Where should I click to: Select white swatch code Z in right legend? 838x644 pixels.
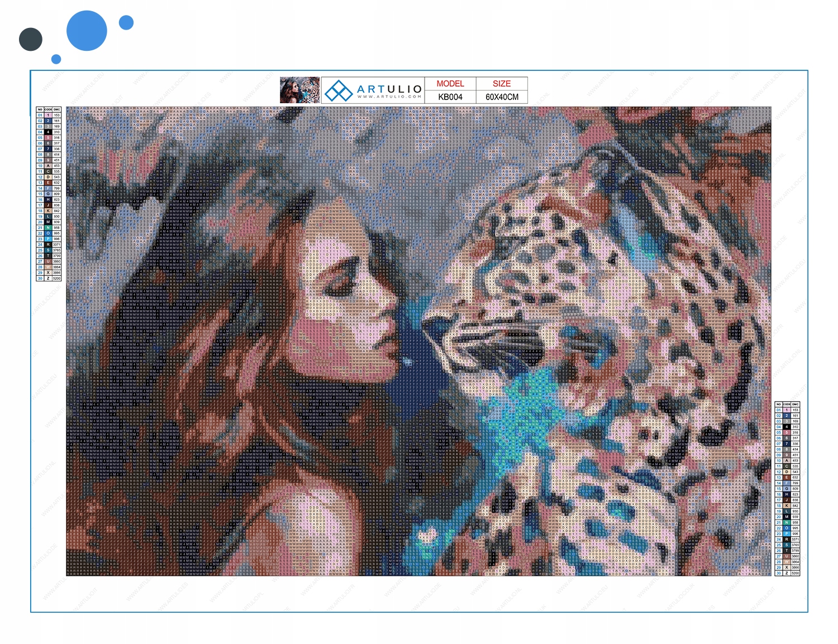tap(787, 573)
